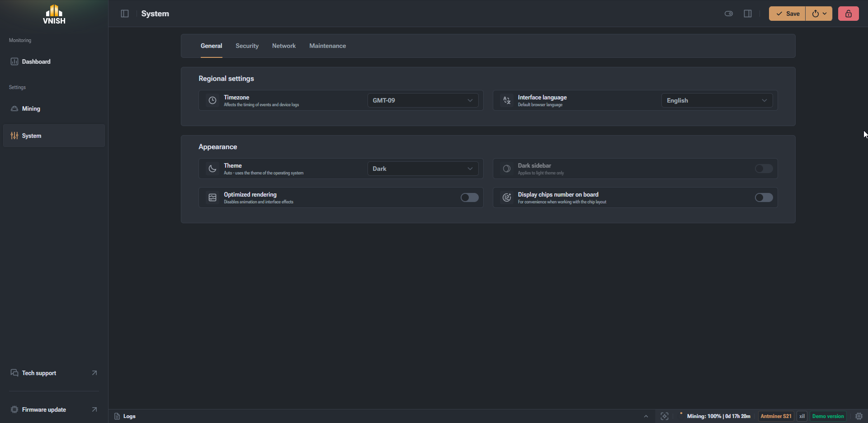Select System in the sidebar
Screen dimensions: 868x423
54,136
